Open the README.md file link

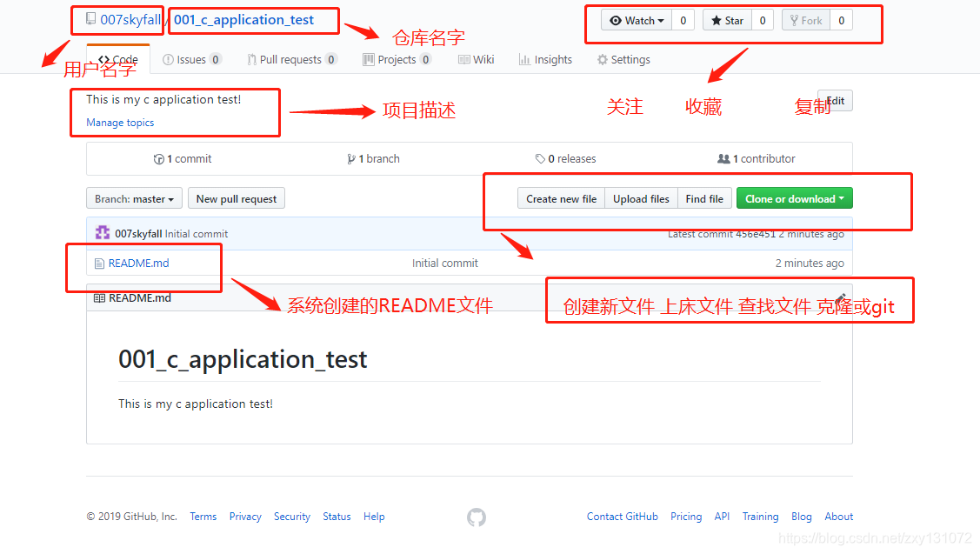pyautogui.click(x=139, y=264)
